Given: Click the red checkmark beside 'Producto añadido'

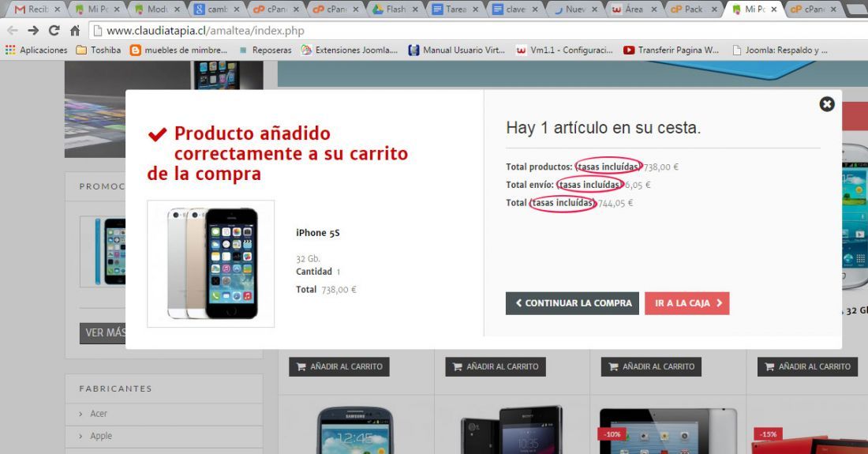Looking at the screenshot, I should point(157,134).
